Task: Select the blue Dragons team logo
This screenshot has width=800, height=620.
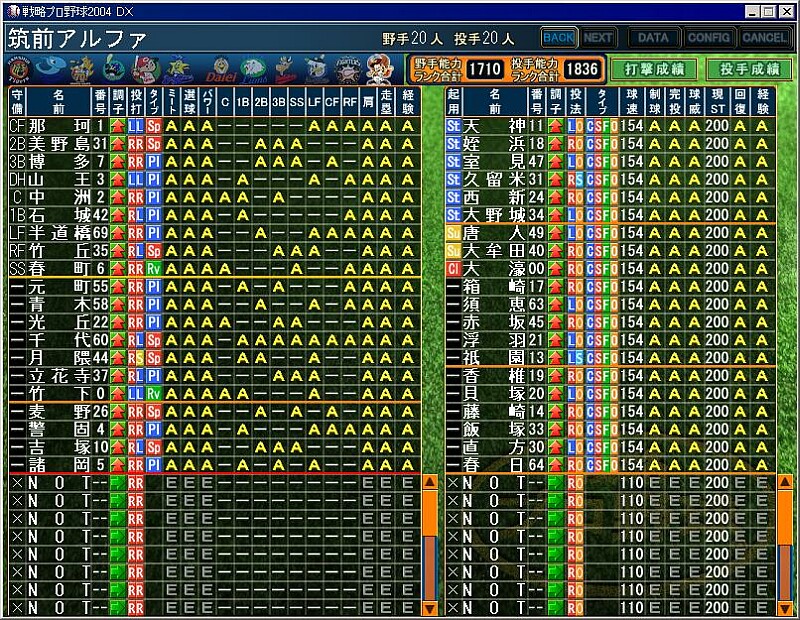Action: coord(49,68)
